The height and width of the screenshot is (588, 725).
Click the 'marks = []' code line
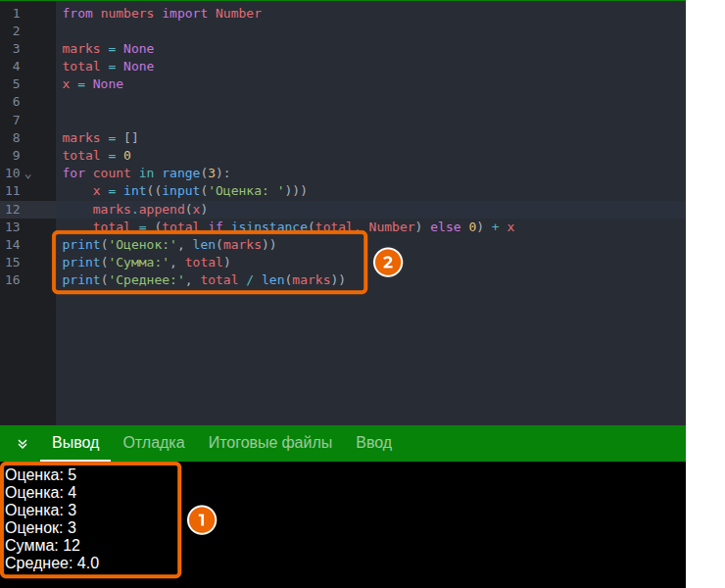[100, 138]
